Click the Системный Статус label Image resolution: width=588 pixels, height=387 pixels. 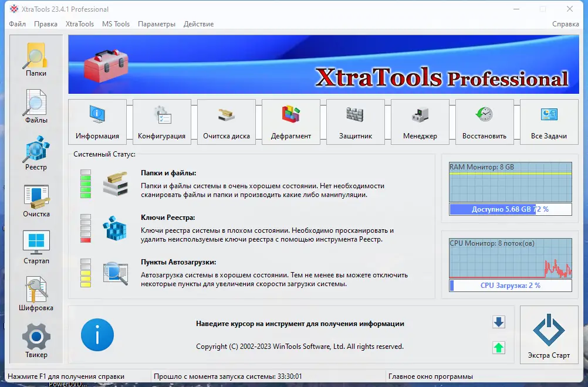[104, 154]
